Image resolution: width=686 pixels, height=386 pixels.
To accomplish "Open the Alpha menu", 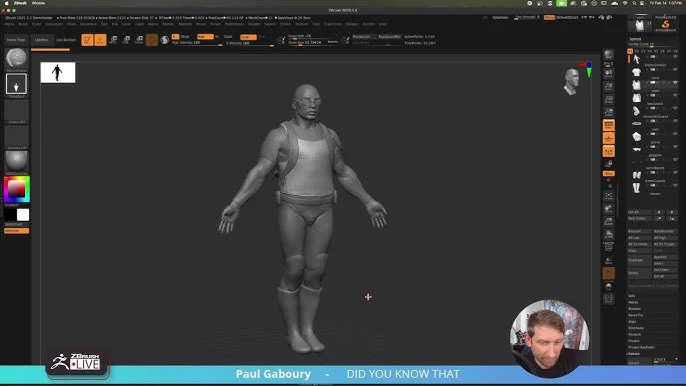I will point(10,24).
